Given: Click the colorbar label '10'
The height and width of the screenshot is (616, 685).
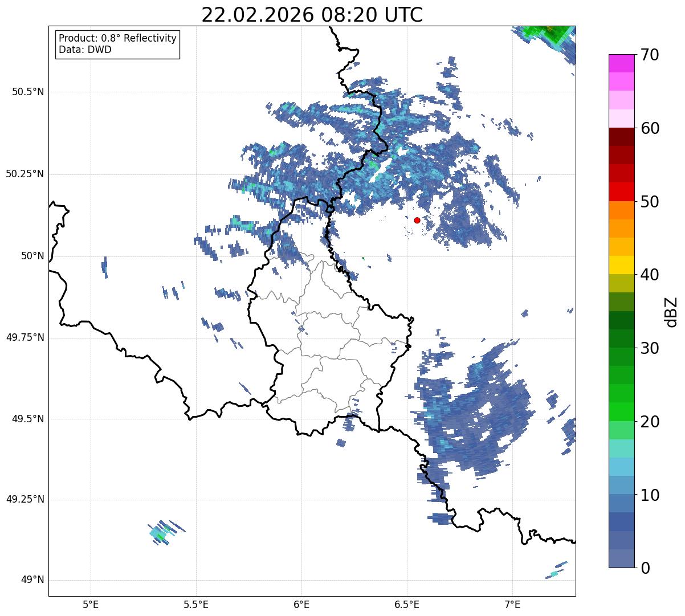Looking at the screenshot, I should [x=650, y=495].
